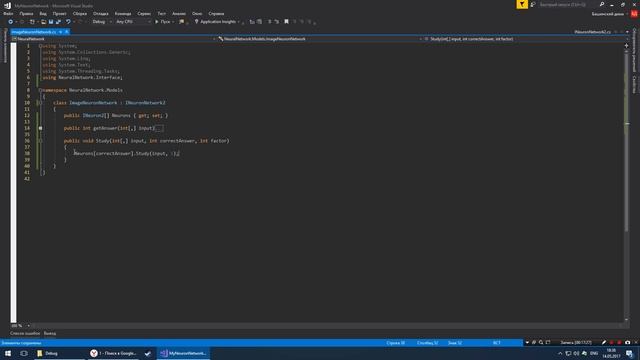The width and height of the screenshot is (640, 360).
Task: Collapse the namespace NeuralNetwork.Models block
Action: pos(40,90)
